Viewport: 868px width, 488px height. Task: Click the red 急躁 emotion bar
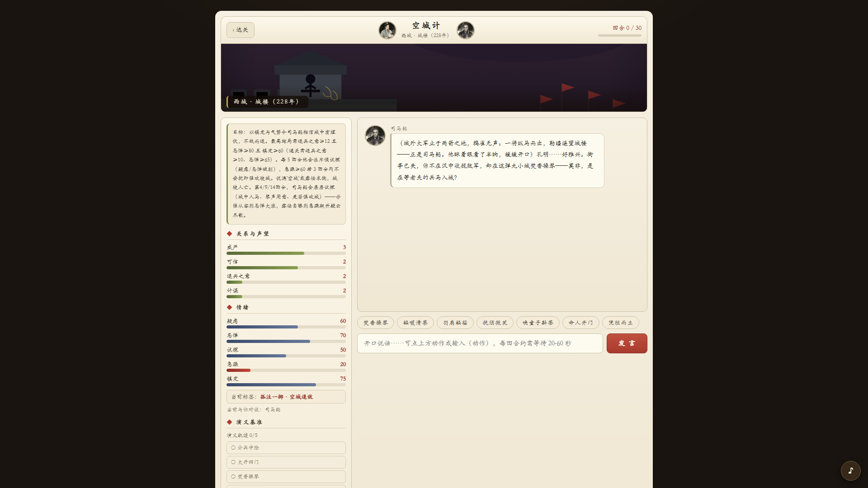pyautogui.click(x=286, y=371)
